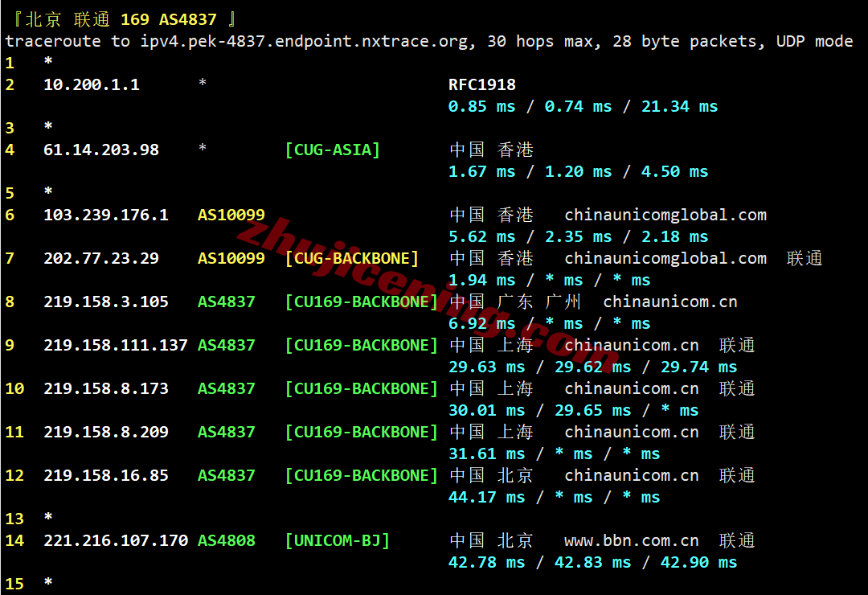Screen dimensions: 868x595
Task: Select latency value 5.62 ms
Action: click(x=481, y=236)
